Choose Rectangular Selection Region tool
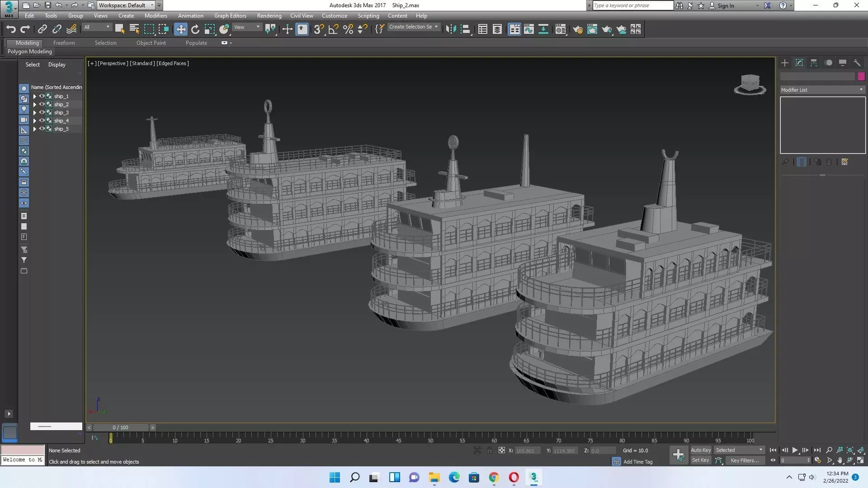868x488 pixels. coord(149,29)
